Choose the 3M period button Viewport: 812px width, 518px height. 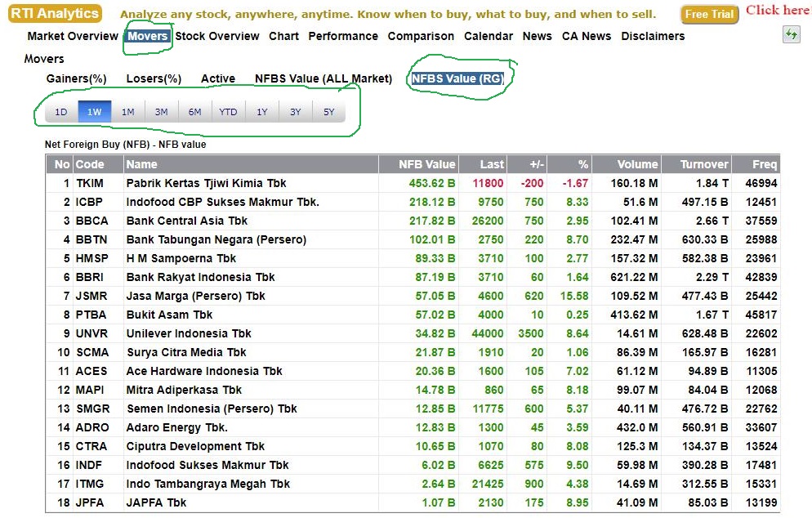coord(161,112)
